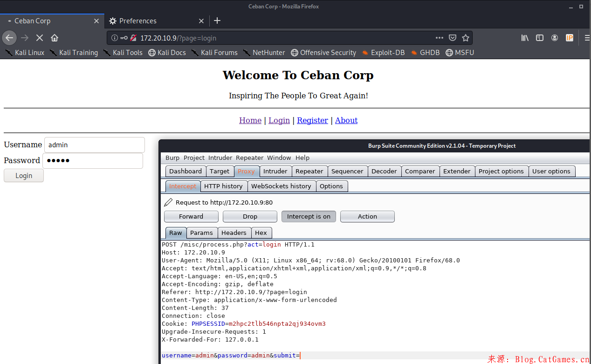Click the orange IP extension icon
The height and width of the screenshot is (364, 591).
pyautogui.click(x=570, y=38)
